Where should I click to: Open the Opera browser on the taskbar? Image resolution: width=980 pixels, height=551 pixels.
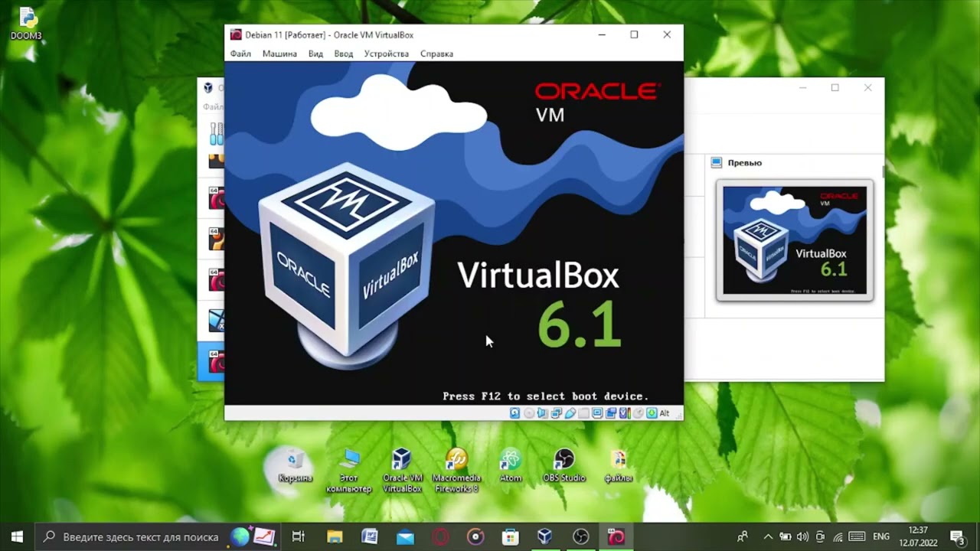tap(440, 536)
